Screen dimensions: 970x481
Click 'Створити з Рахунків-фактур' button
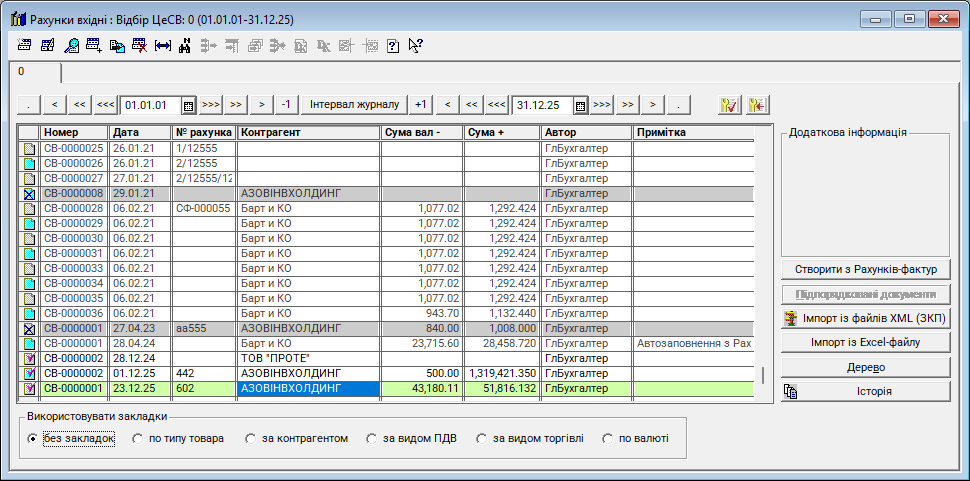click(865, 269)
